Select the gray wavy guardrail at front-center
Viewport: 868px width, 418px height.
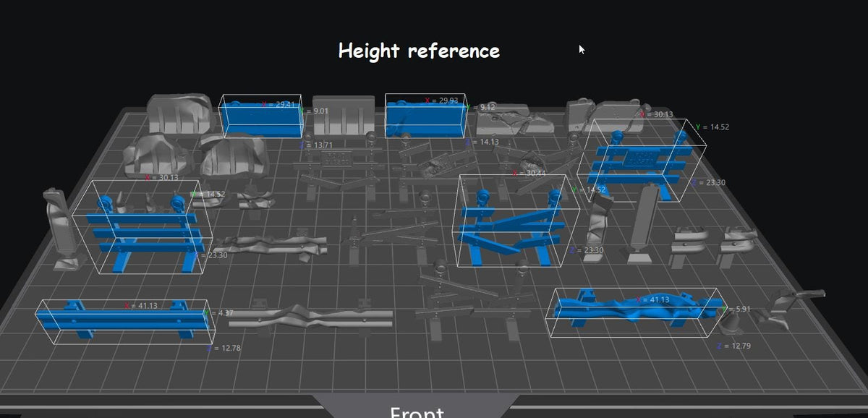[311, 319]
